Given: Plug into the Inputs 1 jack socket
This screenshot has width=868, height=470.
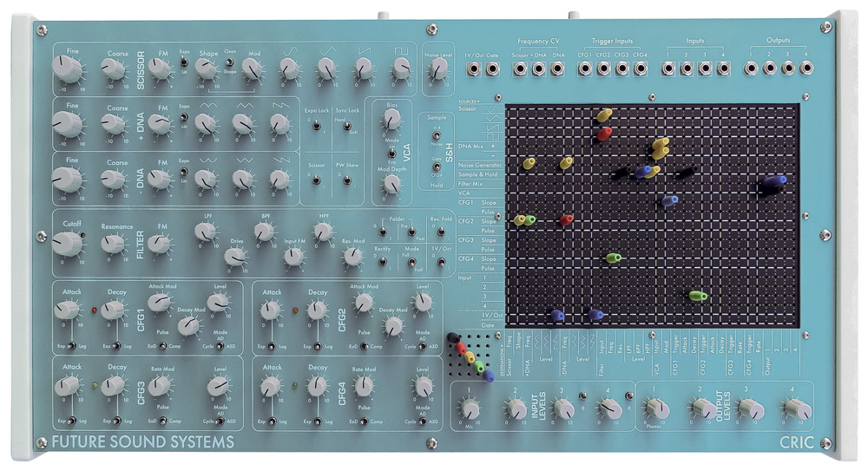Looking at the screenshot, I should coord(668,69).
